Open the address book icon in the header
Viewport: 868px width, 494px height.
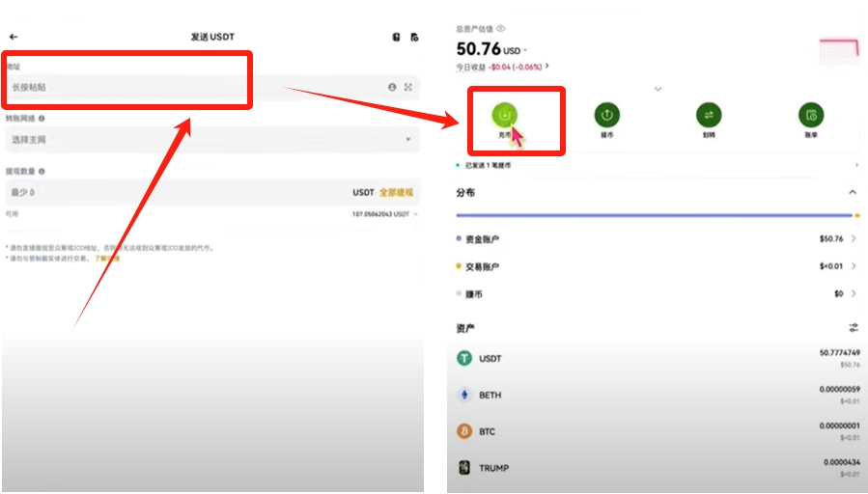coord(397,37)
